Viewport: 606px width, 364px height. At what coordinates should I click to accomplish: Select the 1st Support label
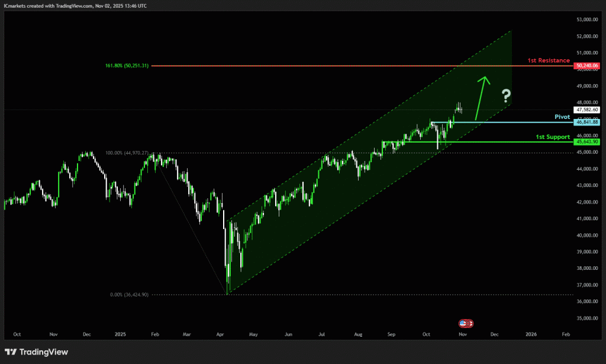pos(552,137)
